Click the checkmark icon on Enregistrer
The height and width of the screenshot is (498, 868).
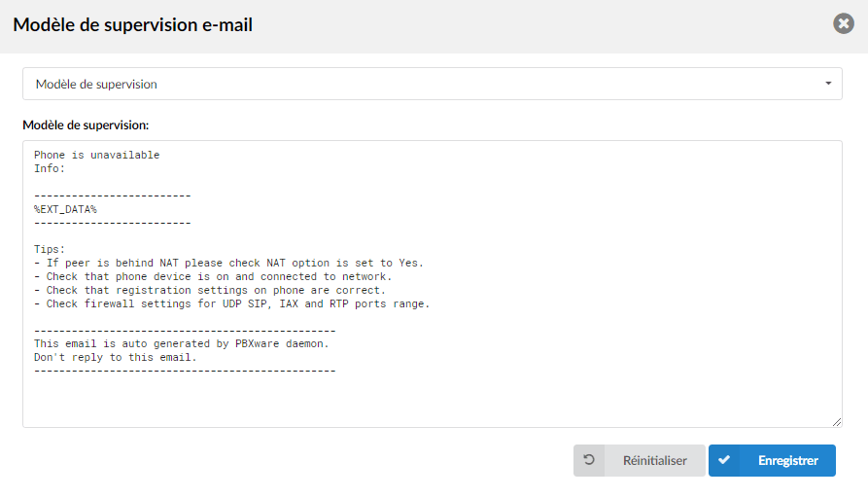point(724,460)
